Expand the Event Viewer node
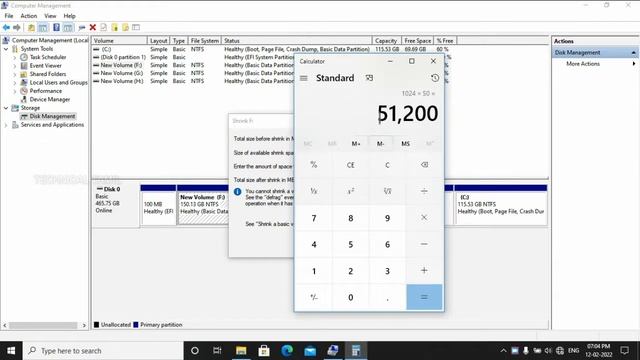 (15, 66)
